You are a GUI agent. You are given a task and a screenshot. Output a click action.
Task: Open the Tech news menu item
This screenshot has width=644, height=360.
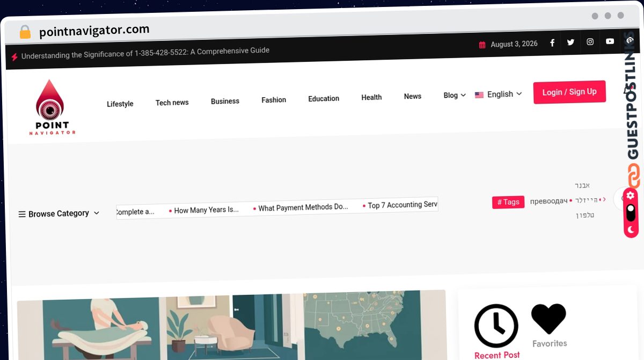coord(172,102)
